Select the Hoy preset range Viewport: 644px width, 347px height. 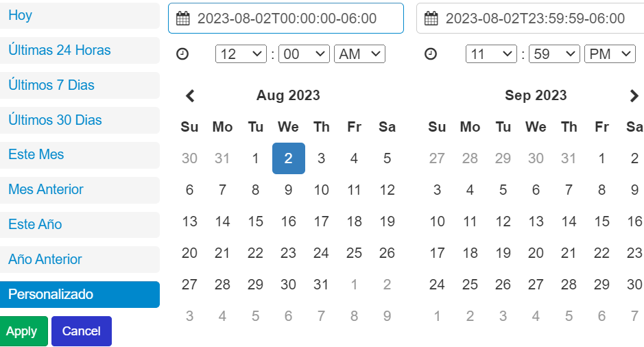(x=80, y=15)
